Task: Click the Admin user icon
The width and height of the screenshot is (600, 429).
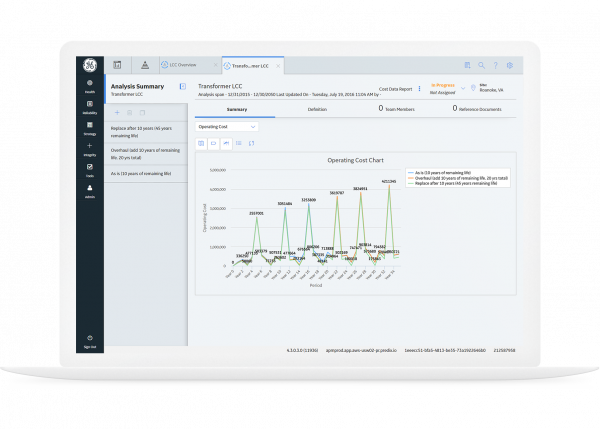Action: pos(90,189)
